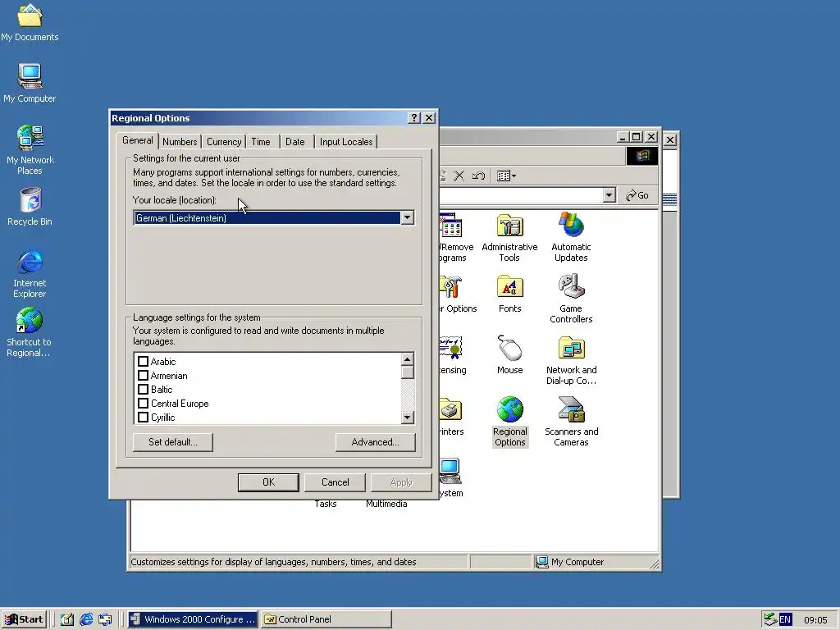Click OK in Regional Options
Screen dimensions: 840x630
click(268, 482)
